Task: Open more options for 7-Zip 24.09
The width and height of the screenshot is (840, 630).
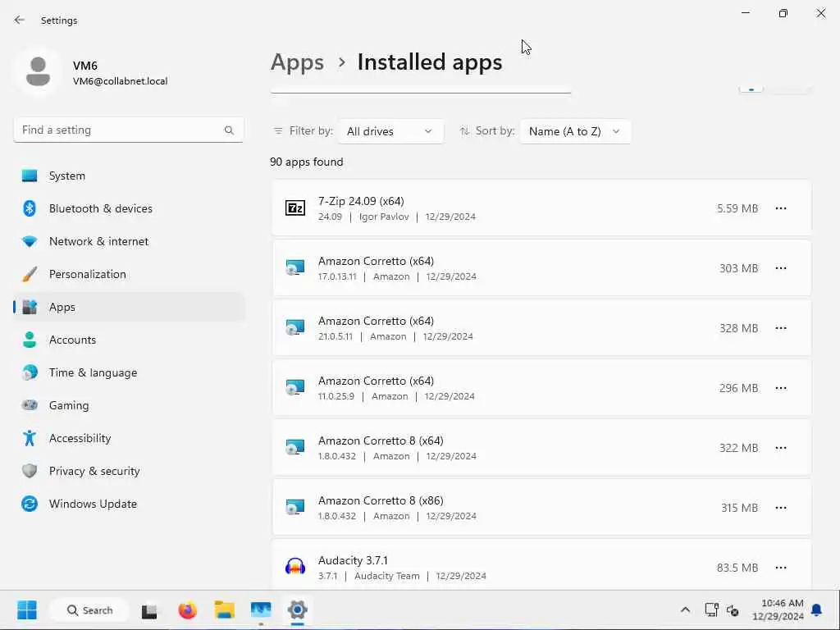Action: click(x=780, y=208)
